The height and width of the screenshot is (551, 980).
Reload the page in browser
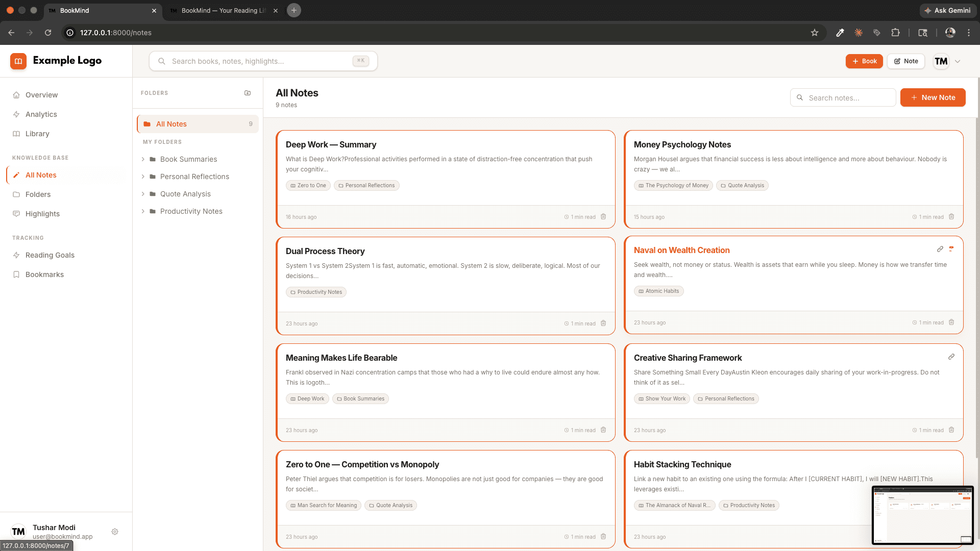[48, 33]
